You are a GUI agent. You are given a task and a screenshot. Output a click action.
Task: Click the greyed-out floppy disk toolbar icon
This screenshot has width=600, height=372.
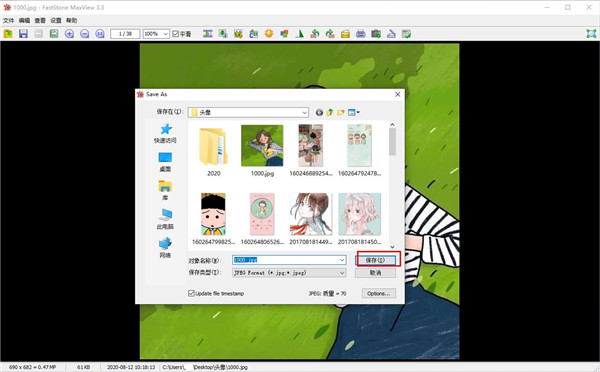coord(39,34)
